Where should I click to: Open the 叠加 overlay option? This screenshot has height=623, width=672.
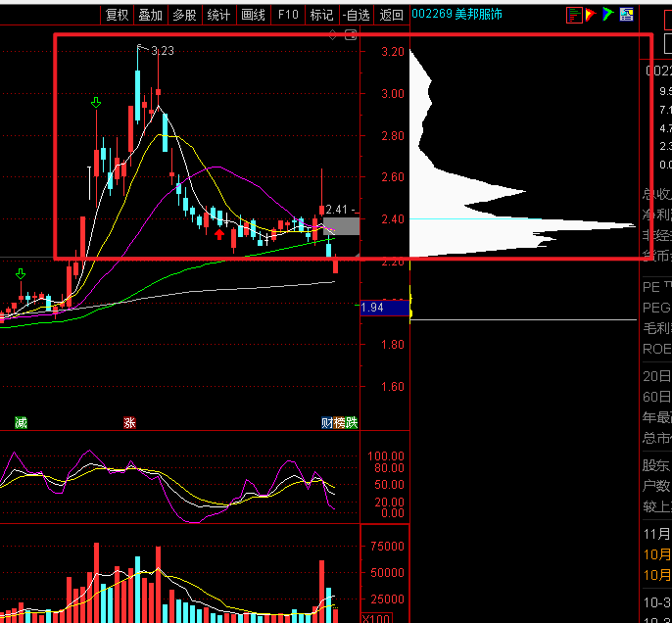tap(151, 15)
